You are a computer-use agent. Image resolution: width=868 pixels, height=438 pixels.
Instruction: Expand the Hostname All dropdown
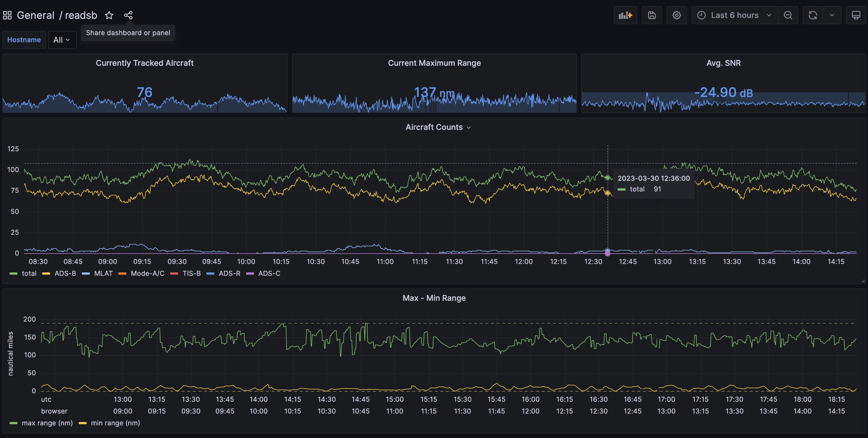click(x=62, y=40)
